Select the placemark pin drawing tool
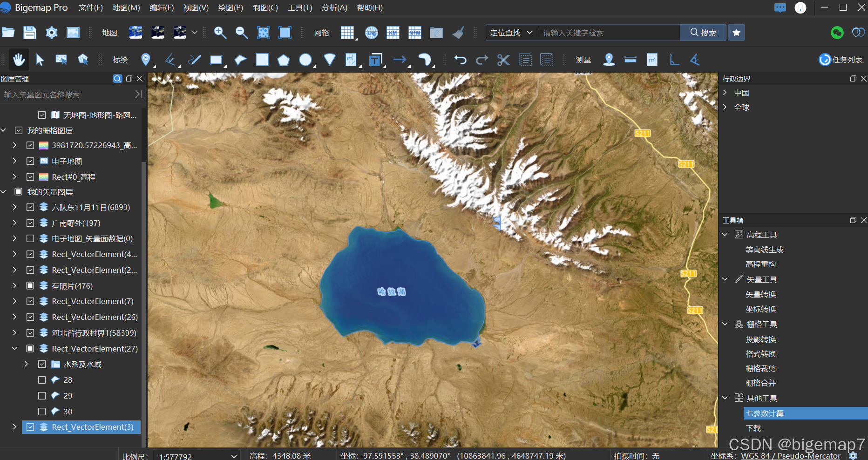Image resolution: width=868 pixels, height=460 pixels. (x=146, y=60)
